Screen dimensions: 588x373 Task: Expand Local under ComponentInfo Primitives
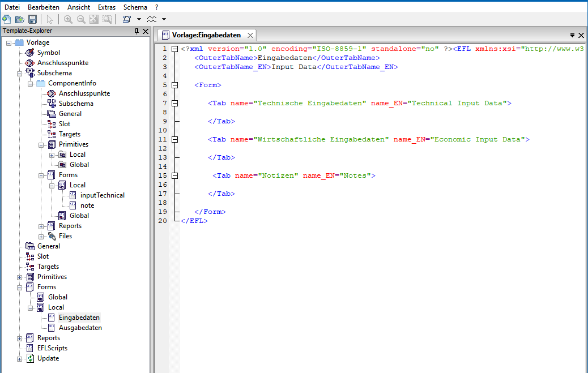[x=52, y=155]
